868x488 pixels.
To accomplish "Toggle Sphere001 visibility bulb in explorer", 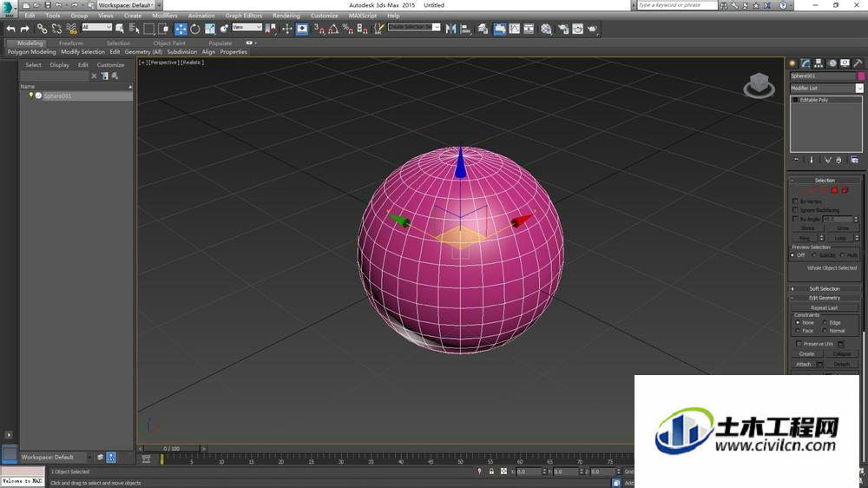I will [x=31, y=96].
